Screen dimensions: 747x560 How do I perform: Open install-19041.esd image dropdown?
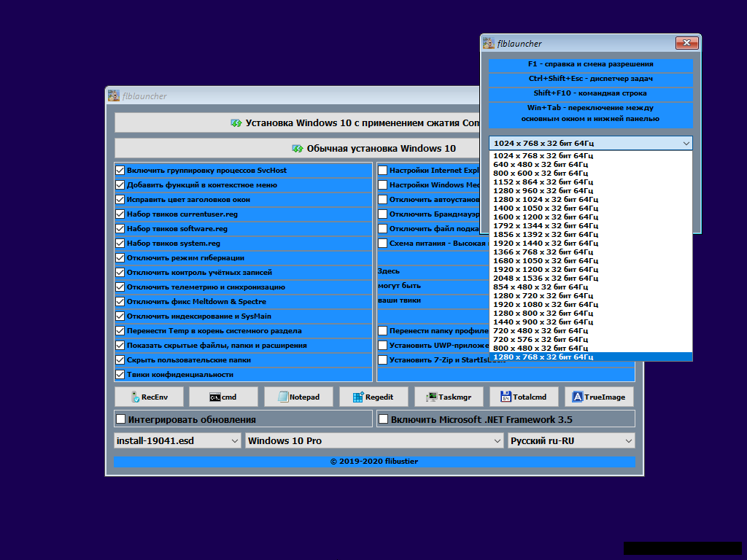[178, 441]
